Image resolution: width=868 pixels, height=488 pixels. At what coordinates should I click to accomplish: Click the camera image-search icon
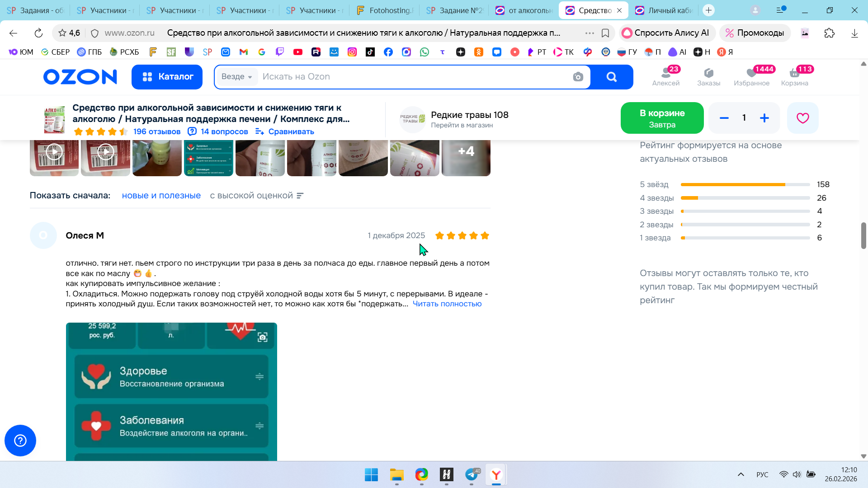(578, 77)
